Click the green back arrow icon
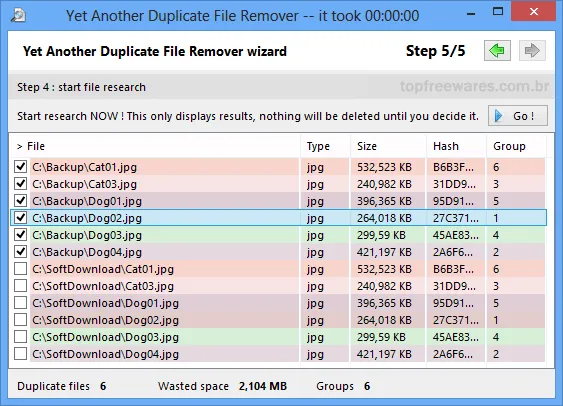 pos(497,51)
